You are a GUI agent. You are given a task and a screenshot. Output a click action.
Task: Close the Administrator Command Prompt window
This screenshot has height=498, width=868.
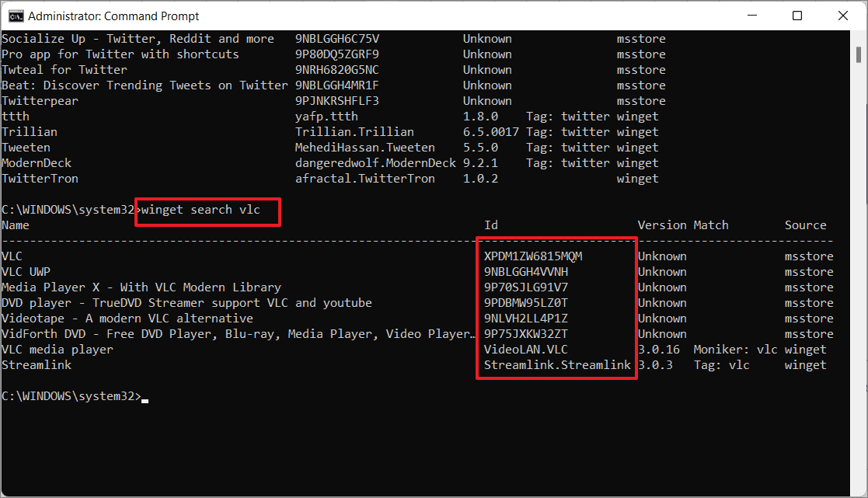tap(844, 16)
